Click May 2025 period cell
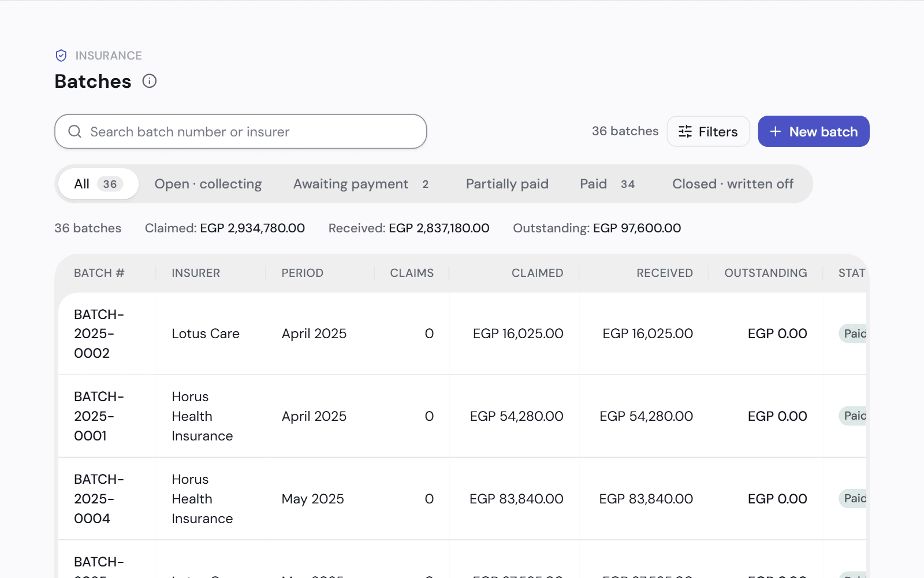The width and height of the screenshot is (924, 578). tap(312, 499)
